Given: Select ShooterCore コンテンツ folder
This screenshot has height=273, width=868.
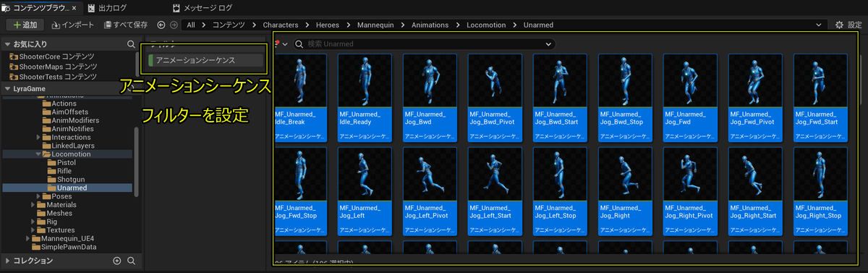Looking at the screenshot, I should pyautogui.click(x=53, y=56).
